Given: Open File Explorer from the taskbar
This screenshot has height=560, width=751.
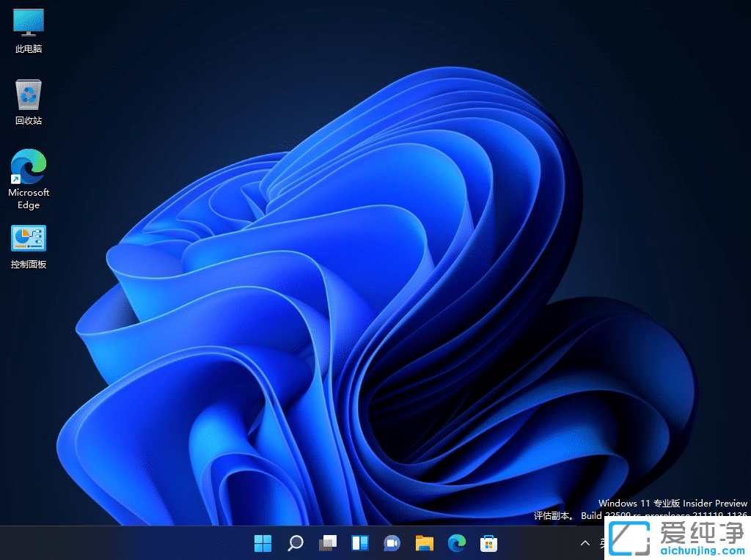Looking at the screenshot, I should (424, 543).
